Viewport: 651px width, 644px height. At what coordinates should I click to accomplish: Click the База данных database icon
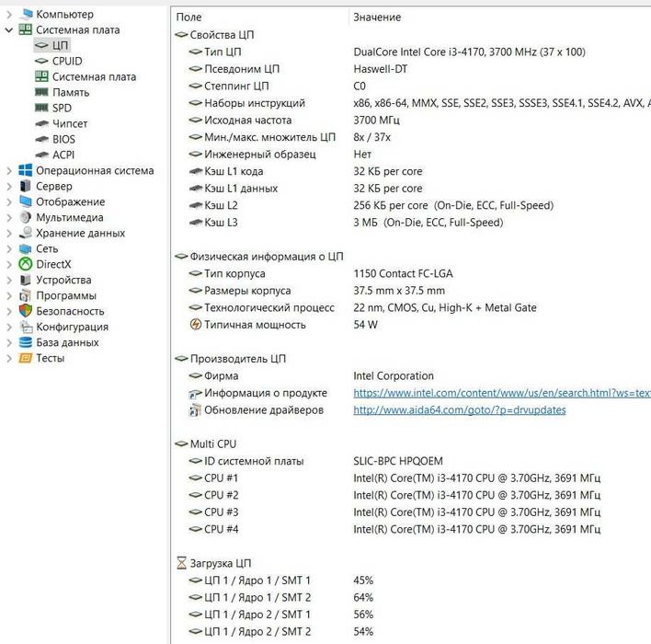click(26, 342)
